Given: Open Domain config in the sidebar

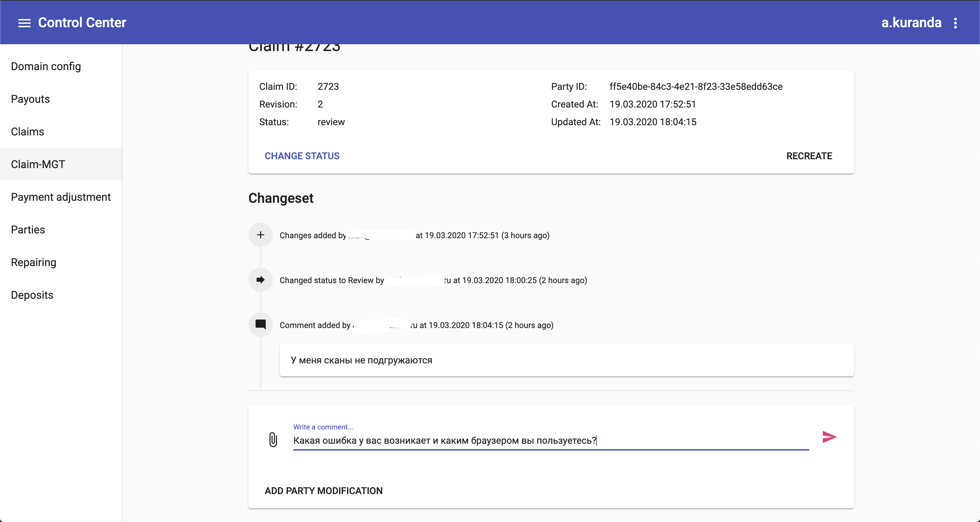Looking at the screenshot, I should click(61, 66).
